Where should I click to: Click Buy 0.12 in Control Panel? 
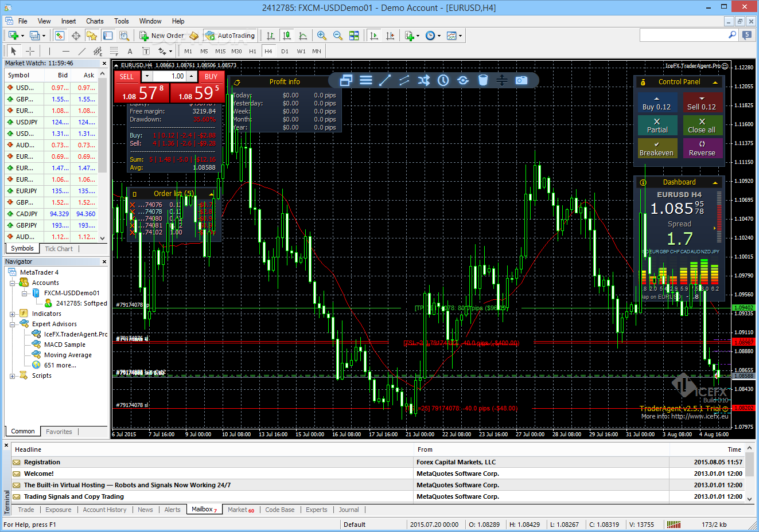tap(656, 103)
